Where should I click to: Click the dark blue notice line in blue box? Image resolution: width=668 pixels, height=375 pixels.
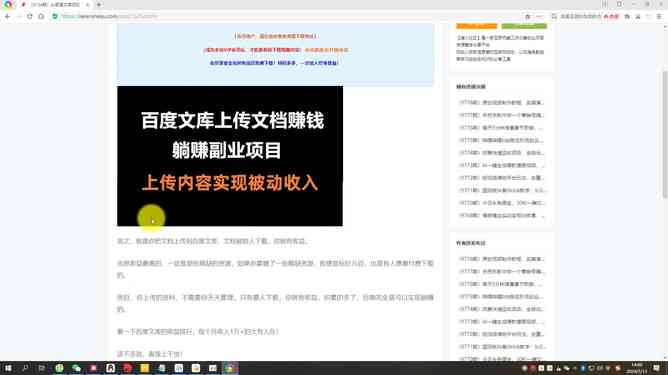tap(274, 63)
